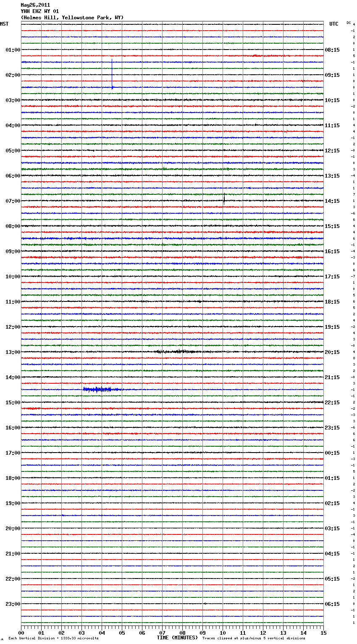This screenshot has height=644, width=357.
Task: Click the black spike on 07:00 trace
Action: point(224,199)
